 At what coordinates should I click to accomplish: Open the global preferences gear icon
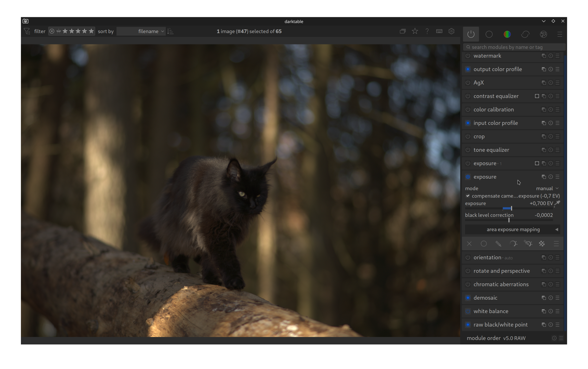pos(451,31)
